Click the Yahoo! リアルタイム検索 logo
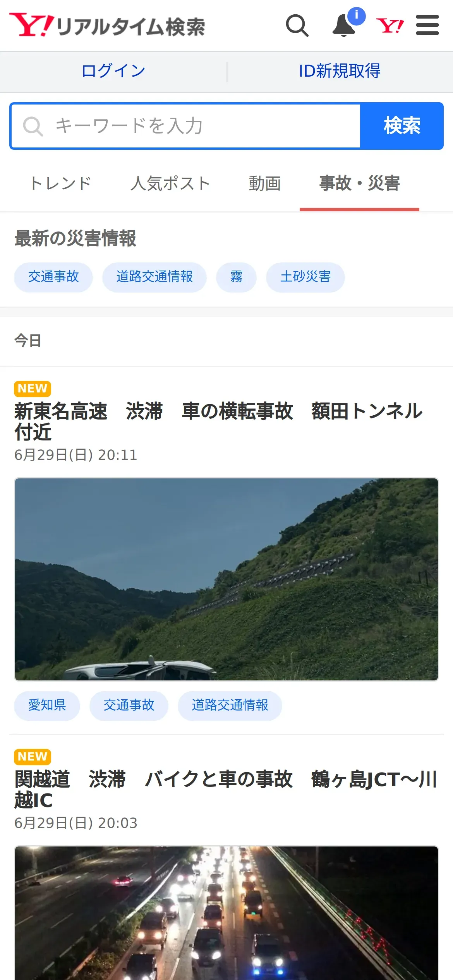This screenshot has height=980, width=453. click(107, 25)
